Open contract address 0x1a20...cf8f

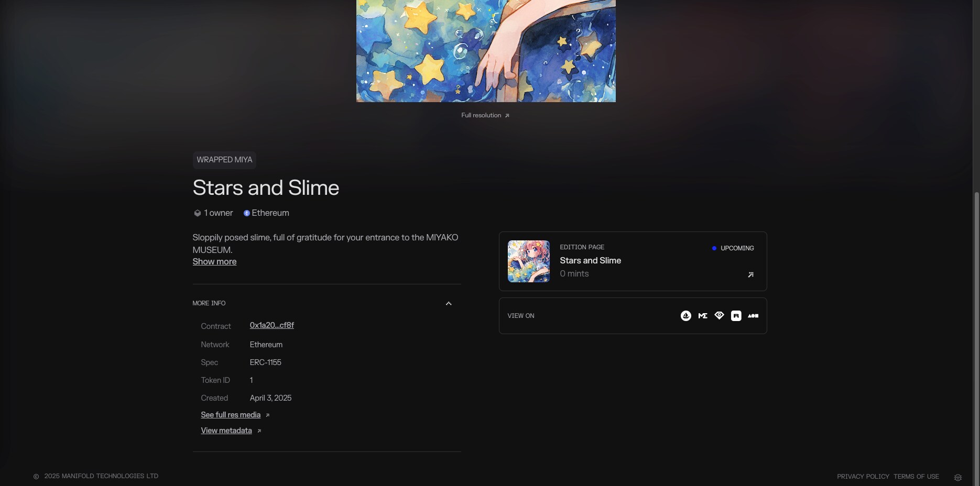[x=271, y=325]
